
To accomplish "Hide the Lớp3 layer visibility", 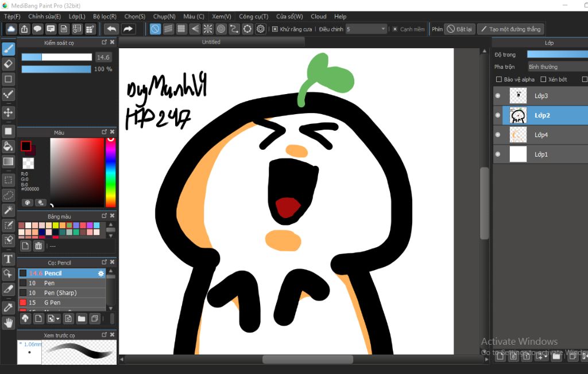I will [x=498, y=96].
